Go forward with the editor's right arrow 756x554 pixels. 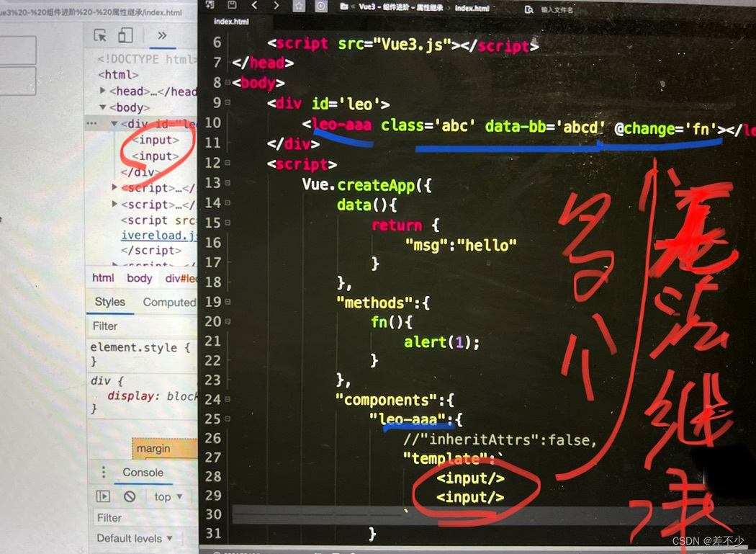click(276, 5)
